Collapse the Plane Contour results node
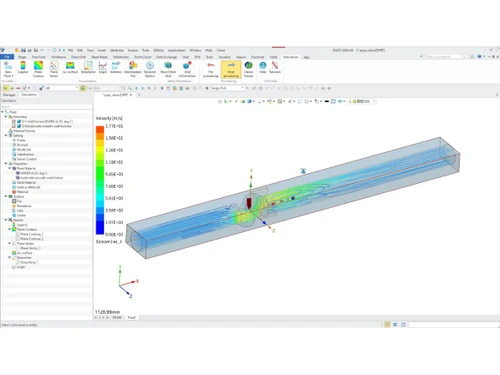 point(9,229)
